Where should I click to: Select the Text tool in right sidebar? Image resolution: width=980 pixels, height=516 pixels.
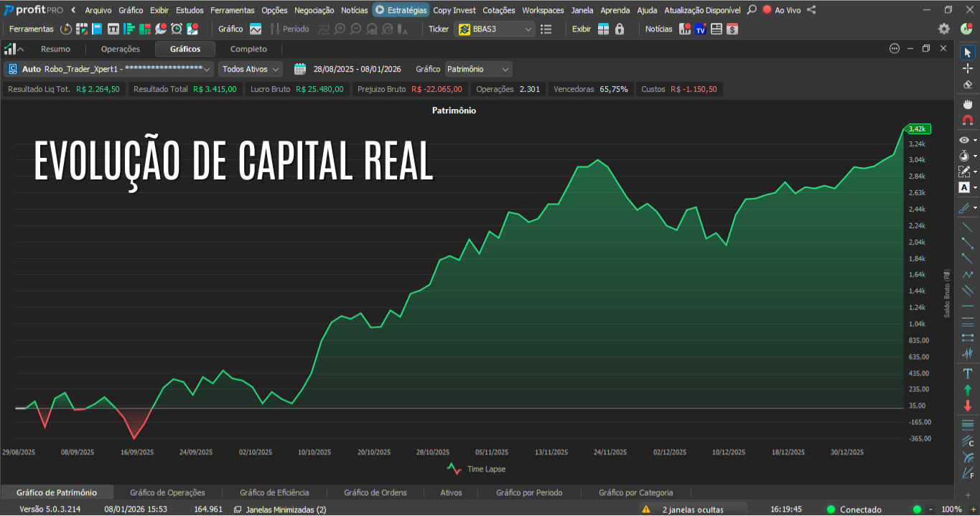click(966, 372)
